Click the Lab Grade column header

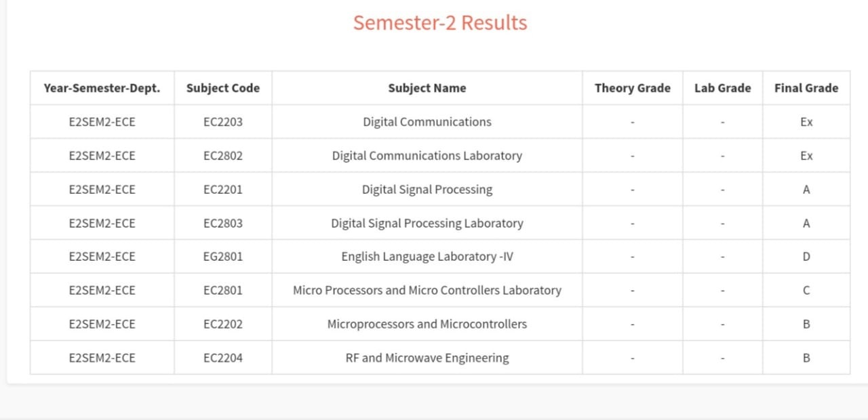723,88
